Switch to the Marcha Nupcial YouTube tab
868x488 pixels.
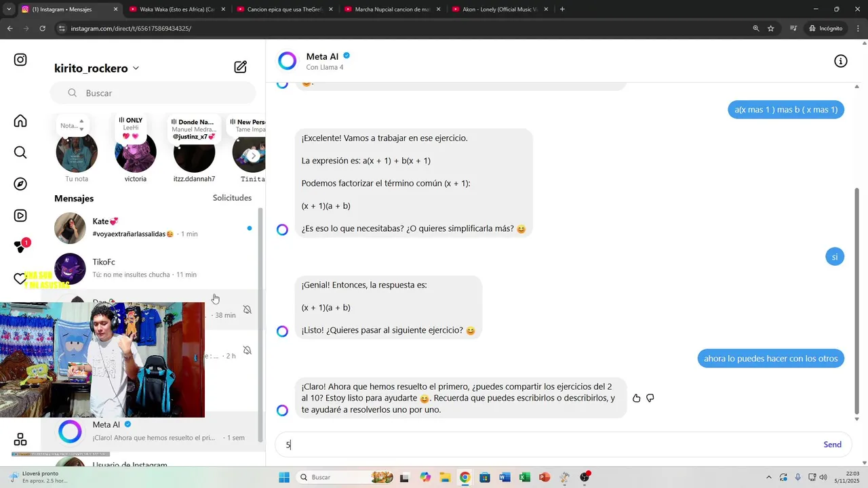click(x=392, y=9)
